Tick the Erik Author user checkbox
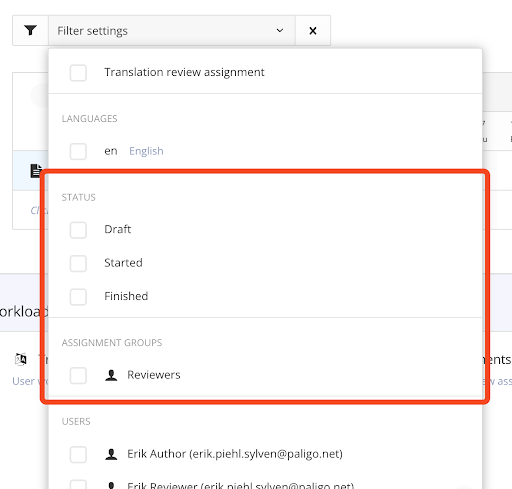Viewport: 512px width, 489px height. click(78, 454)
